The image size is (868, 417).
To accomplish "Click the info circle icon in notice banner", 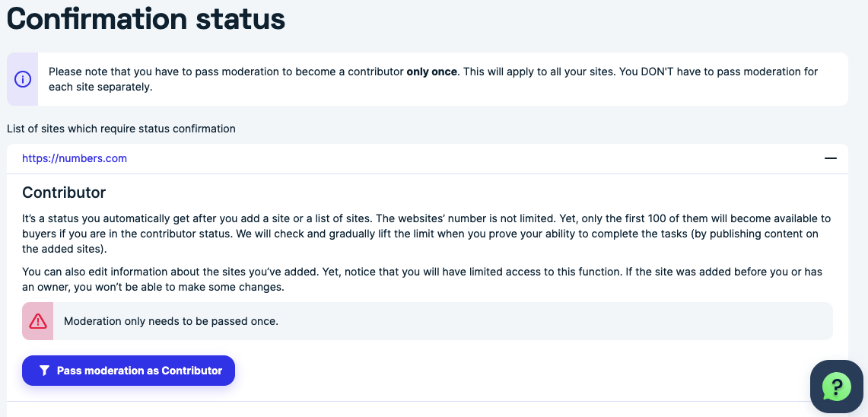I will click(x=23, y=79).
